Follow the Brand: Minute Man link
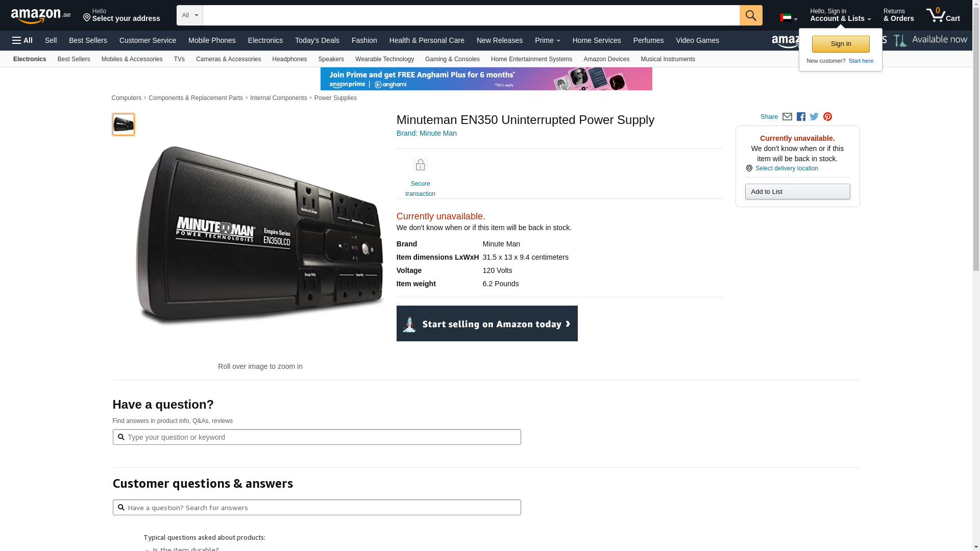 click(426, 133)
